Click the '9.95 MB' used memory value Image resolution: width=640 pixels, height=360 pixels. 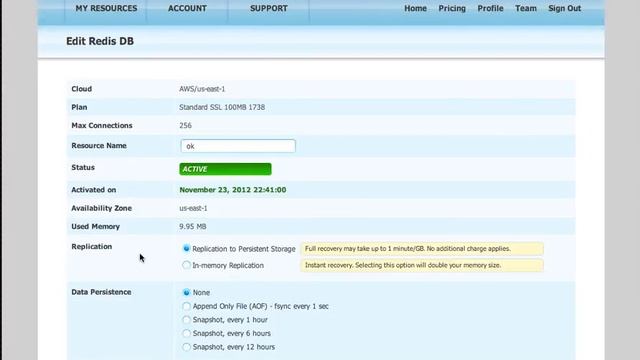(193, 227)
